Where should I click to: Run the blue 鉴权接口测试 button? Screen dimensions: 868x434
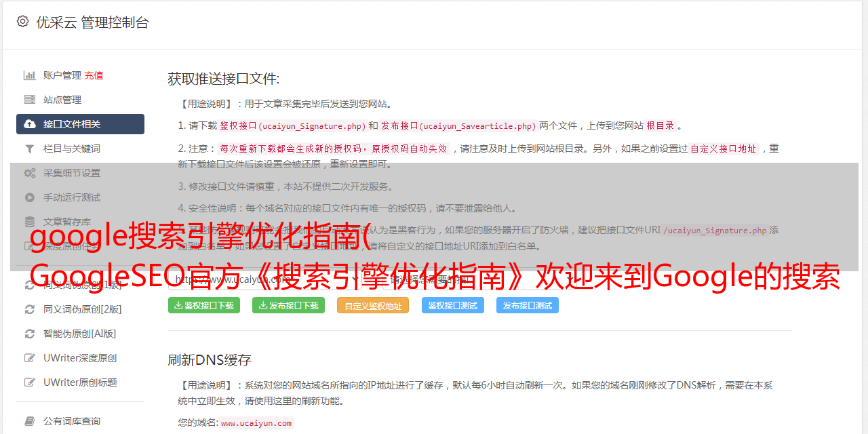pyautogui.click(x=453, y=305)
